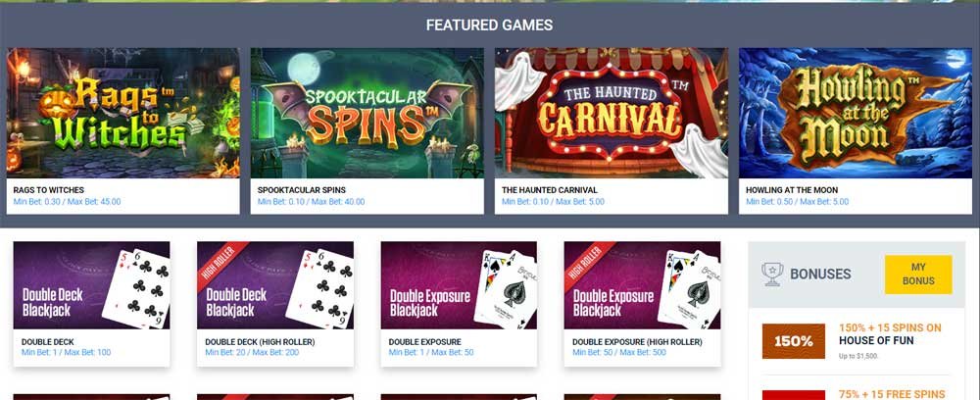Click the My Bonus yellow button
Image resolution: width=980 pixels, height=400 pixels.
(x=918, y=275)
